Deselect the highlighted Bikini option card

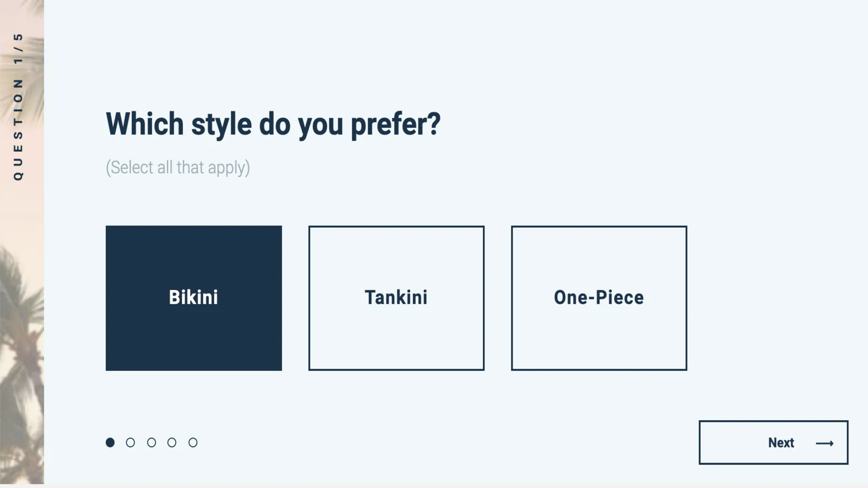tap(194, 298)
